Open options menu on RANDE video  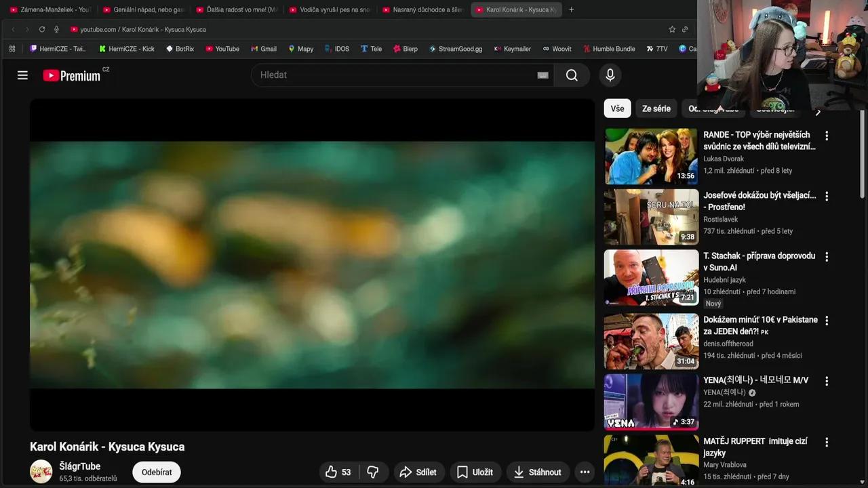point(826,136)
